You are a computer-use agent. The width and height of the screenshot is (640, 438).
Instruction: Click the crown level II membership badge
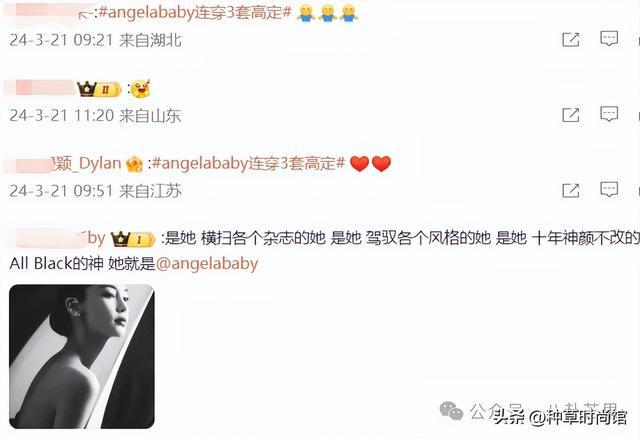coord(99,89)
